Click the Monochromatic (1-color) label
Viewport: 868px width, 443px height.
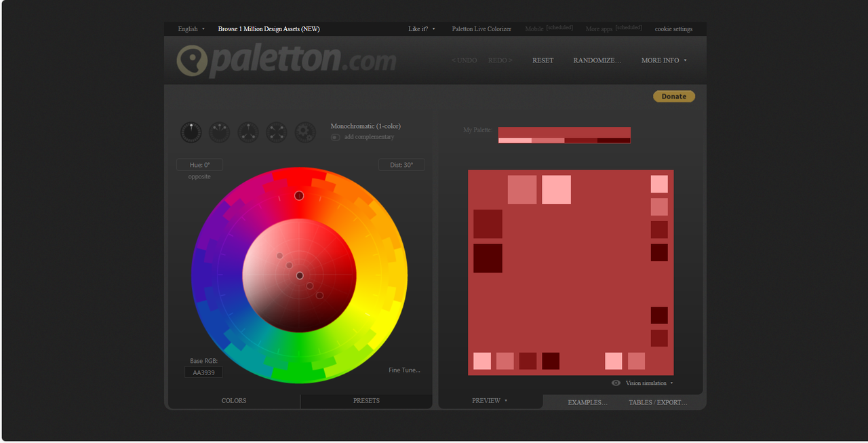coord(366,126)
